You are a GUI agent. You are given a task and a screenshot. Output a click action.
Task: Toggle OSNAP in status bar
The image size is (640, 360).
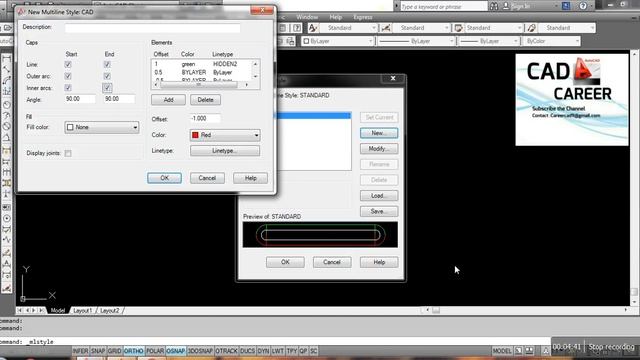coord(176,351)
